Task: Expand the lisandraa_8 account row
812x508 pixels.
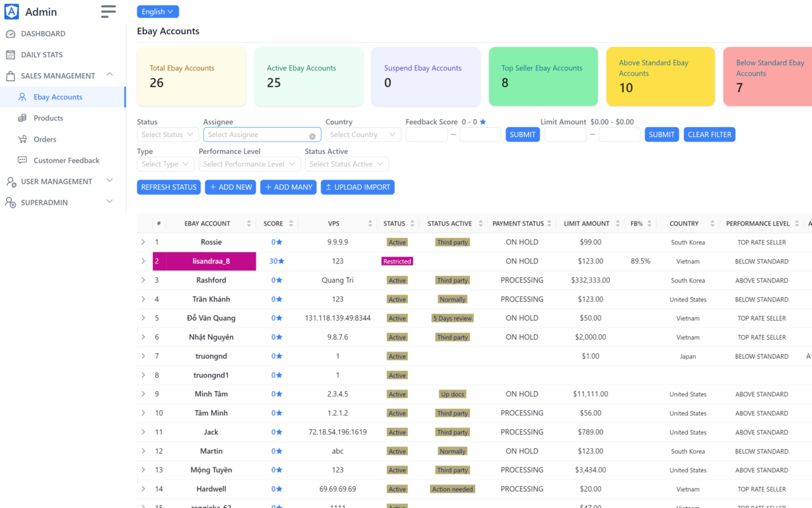Action: coord(143,261)
